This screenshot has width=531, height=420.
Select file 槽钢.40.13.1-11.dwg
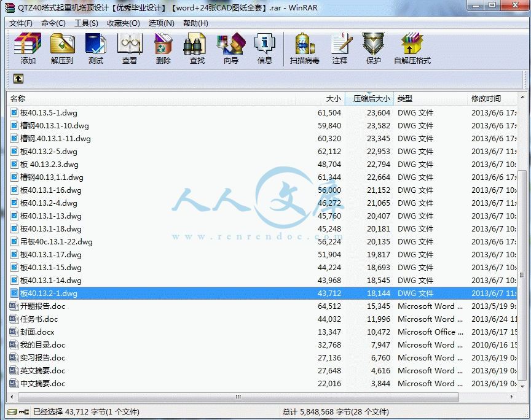click(x=55, y=138)
